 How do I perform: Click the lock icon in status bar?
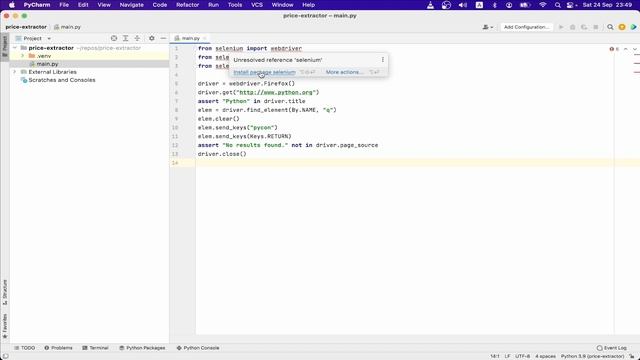(x=632, y=356)
